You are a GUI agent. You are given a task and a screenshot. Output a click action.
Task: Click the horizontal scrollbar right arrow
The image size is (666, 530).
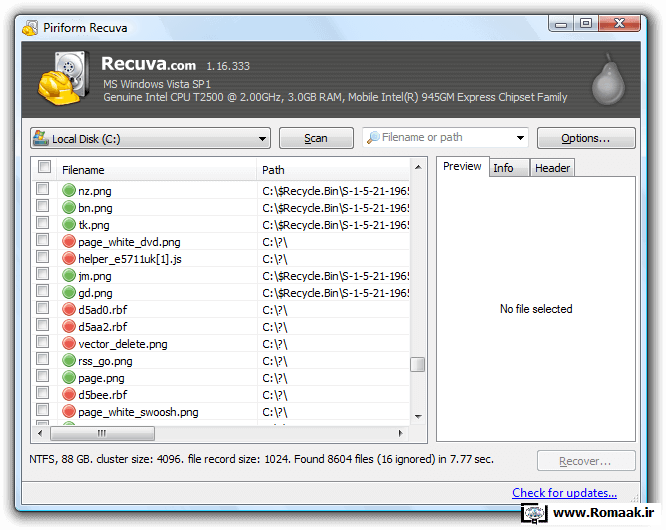click(400, 433)
